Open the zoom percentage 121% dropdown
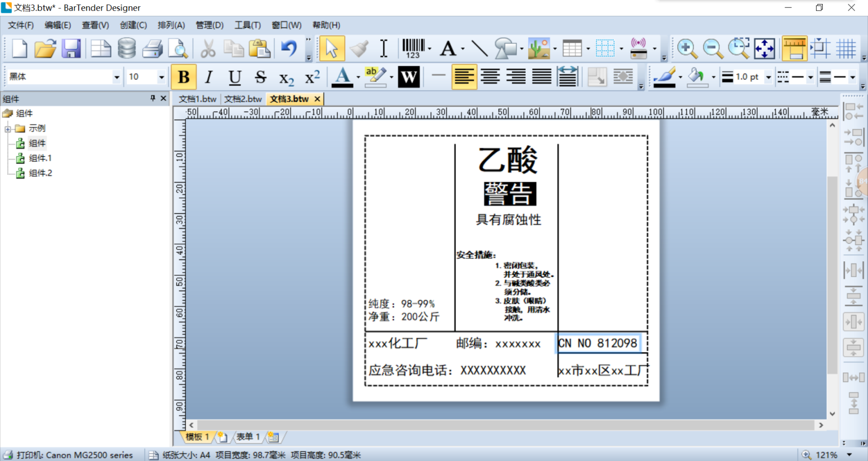Image resolution: width=868 pixels, height=461 pixels. (x=849, y=455)
